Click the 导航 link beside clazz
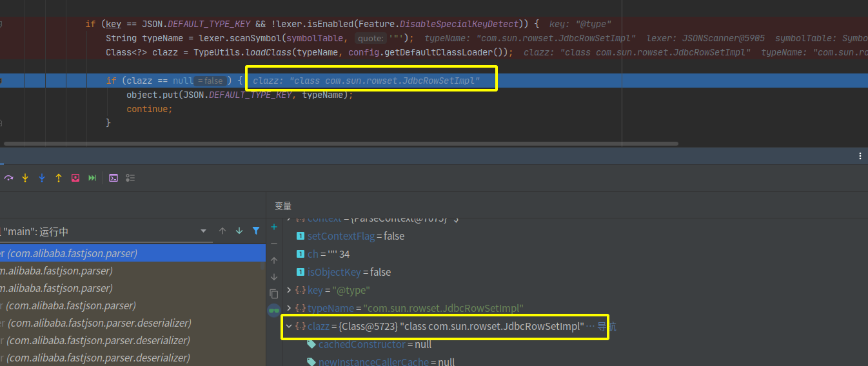This screenshot has height=366, width=868. coord(606,327)
